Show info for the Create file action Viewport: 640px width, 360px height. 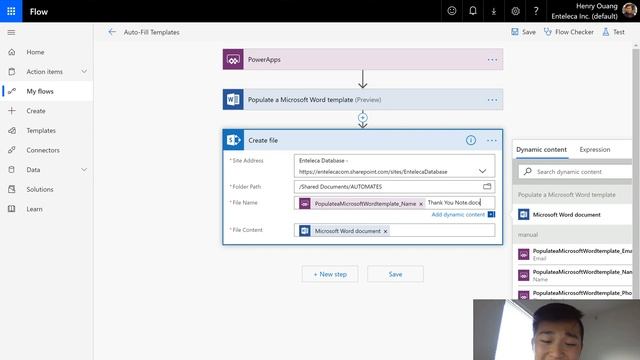471,140
